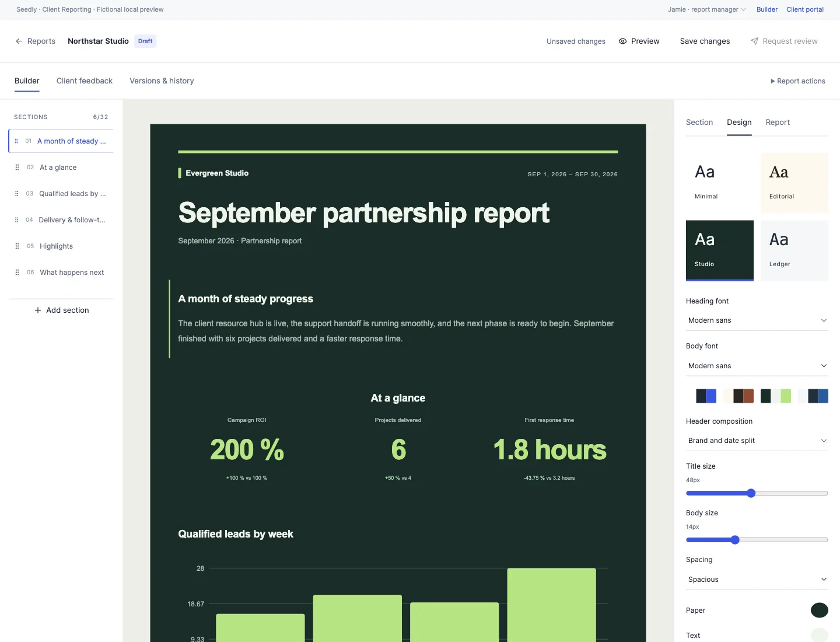Viewport: 840px width, 642px height.
Task: Choose the Ledger theme card
Action: tap(794, 250)
